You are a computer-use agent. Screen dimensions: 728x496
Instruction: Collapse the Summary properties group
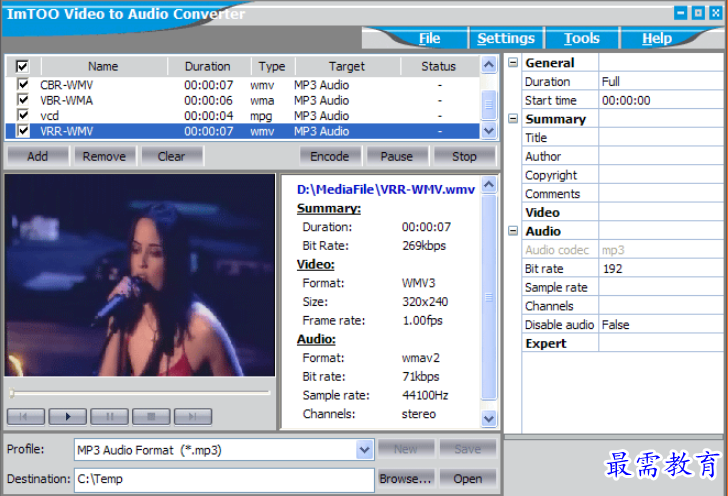513,118
